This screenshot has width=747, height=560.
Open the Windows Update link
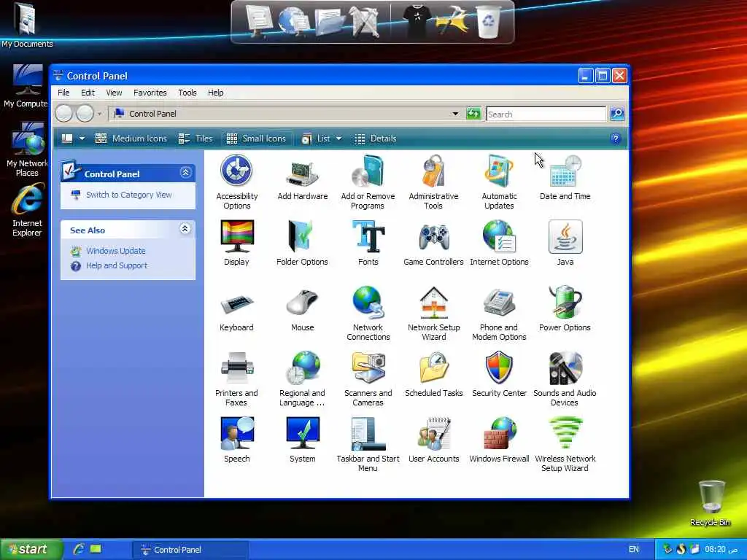click(x=116, y=251)
